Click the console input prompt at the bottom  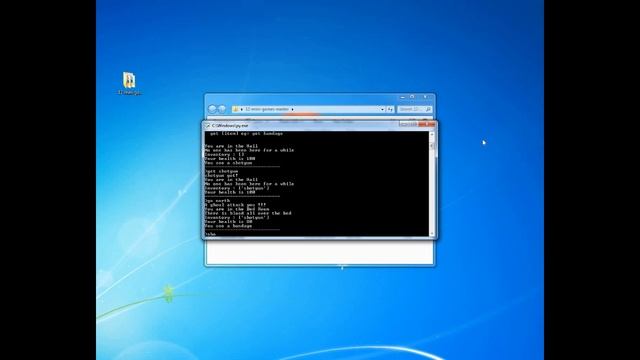click(210, 234)
